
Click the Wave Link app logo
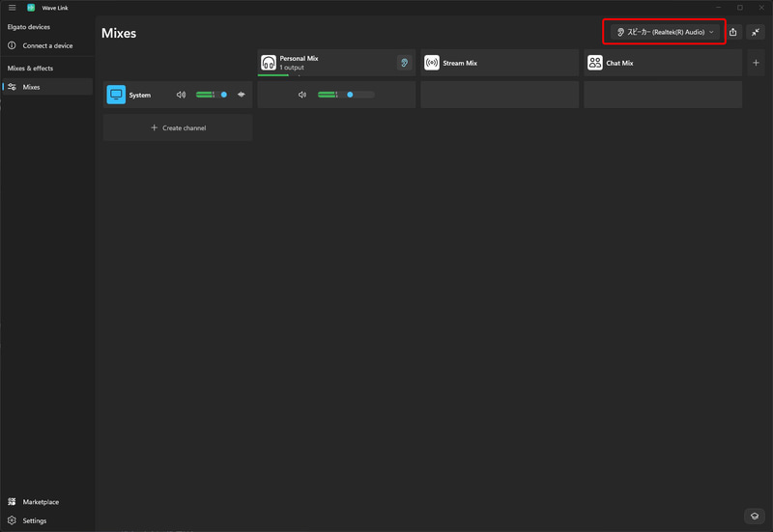(x=31, y=8)
